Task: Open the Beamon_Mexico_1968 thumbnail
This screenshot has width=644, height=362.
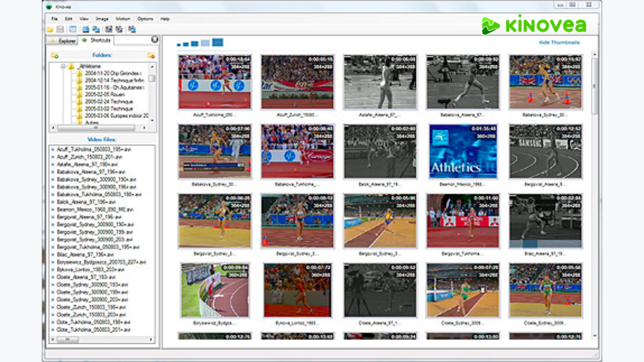Action: pos(463,152)
